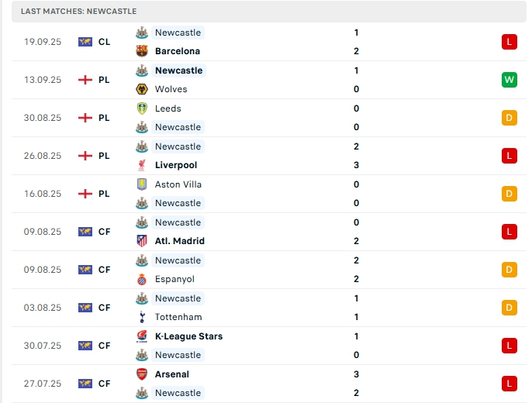Click the K-League Stars logo
The image size is (532, 403).
[x=142, y=336]
